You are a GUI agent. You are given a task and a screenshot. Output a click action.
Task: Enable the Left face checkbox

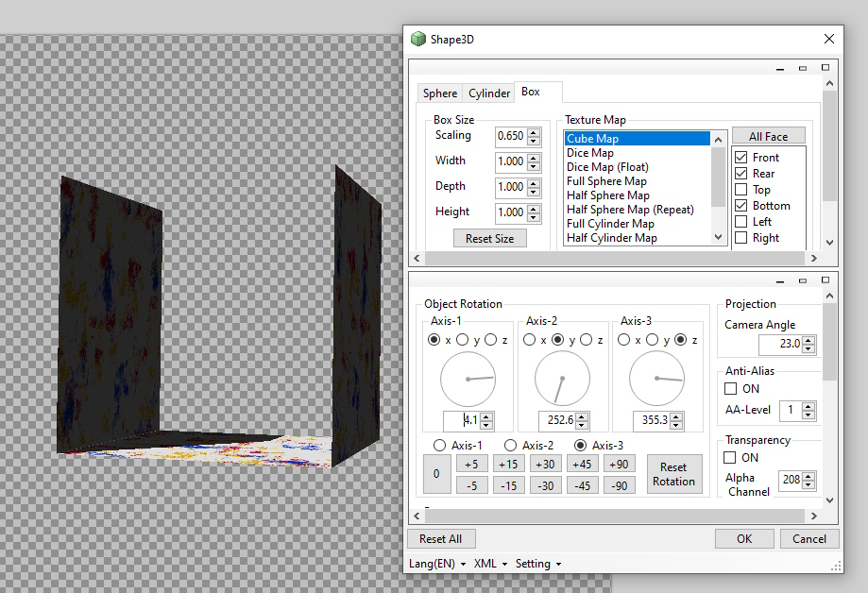[741, 222]
